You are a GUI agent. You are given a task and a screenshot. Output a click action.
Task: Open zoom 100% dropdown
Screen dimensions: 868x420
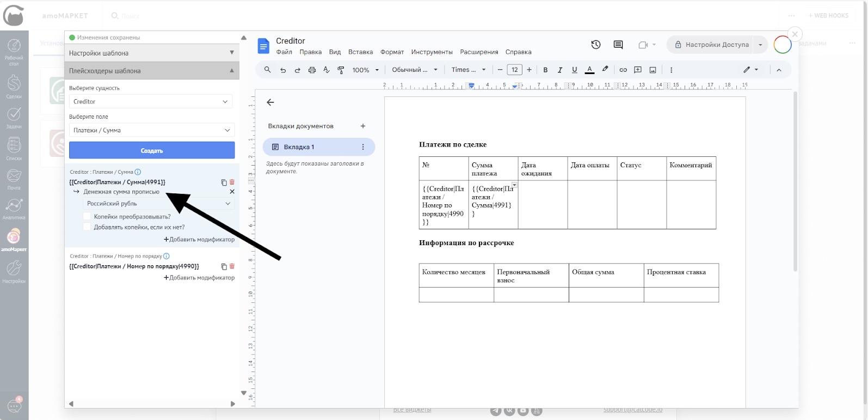coord(365,70)
